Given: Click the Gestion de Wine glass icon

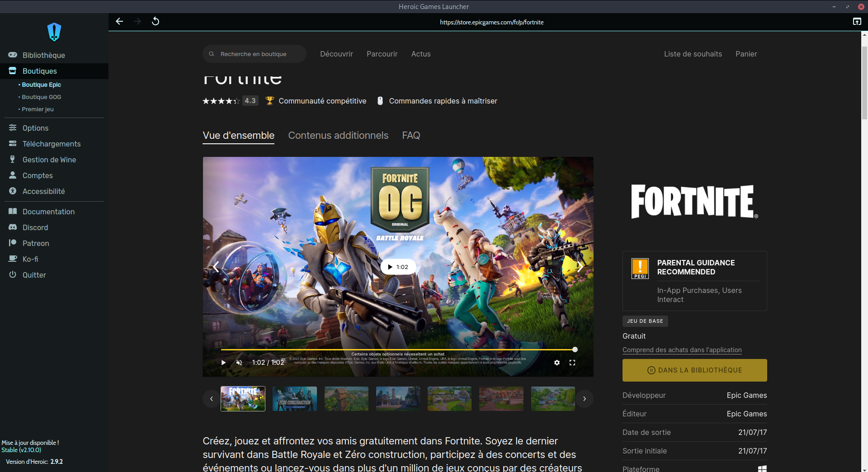Looking at the screenshot, I should [13, 159].
